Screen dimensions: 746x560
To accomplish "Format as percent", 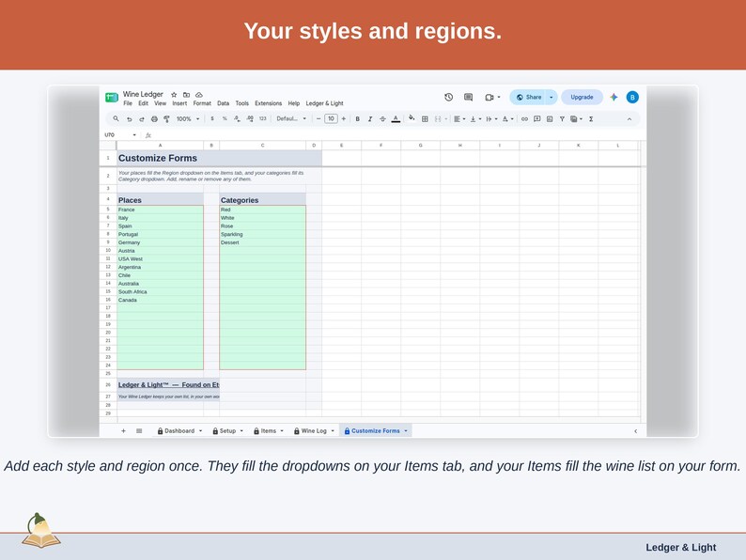I will (x=225, y=118).
